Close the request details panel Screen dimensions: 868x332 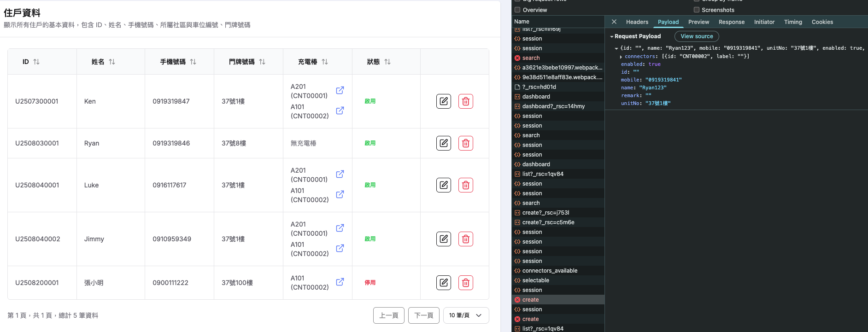click(614, 22)
